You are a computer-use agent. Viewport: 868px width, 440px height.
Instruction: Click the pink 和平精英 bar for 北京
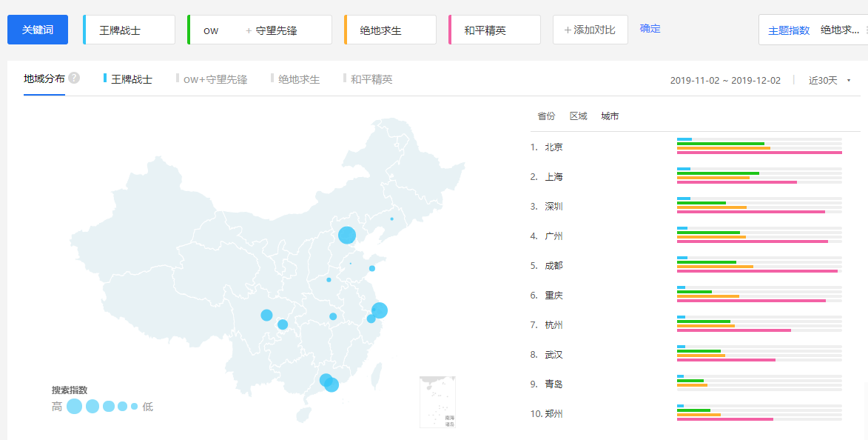(759, 153)
